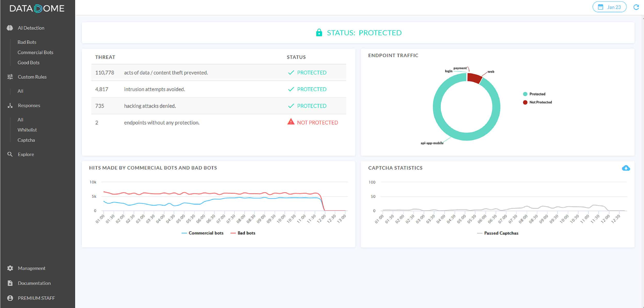The width and height of the screenshot is (644, 308).
Task: Click the Documentation page icon
Action: coord(10,283)
